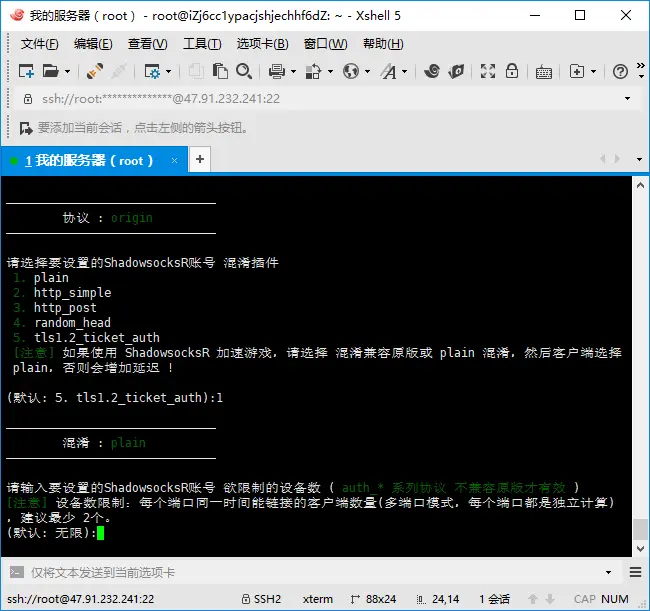
Task: Expand the address bar history dropdown
Action: 627,99
